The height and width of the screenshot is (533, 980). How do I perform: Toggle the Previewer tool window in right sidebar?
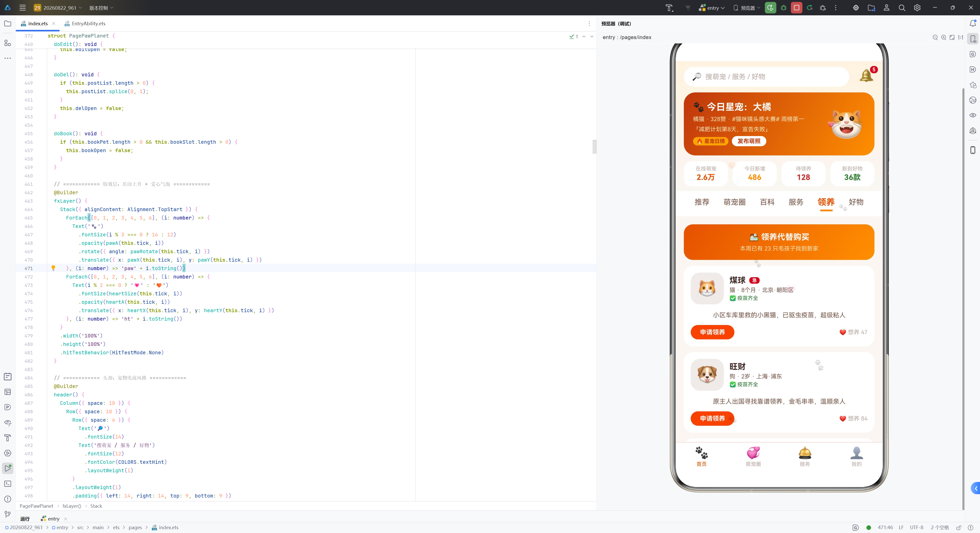(x=973, y=39)
